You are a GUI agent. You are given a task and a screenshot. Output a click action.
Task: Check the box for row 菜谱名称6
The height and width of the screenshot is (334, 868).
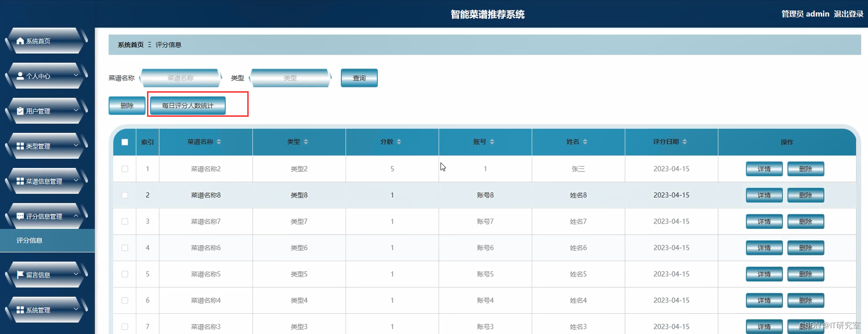point(125,248)
